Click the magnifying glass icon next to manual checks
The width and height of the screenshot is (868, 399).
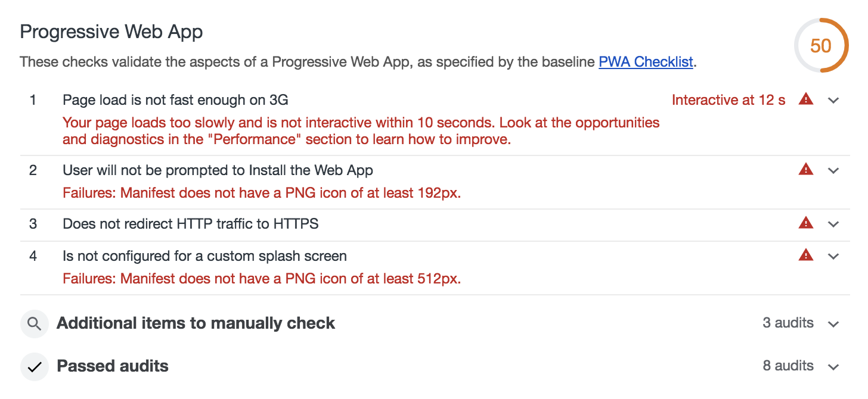point(34,323)
